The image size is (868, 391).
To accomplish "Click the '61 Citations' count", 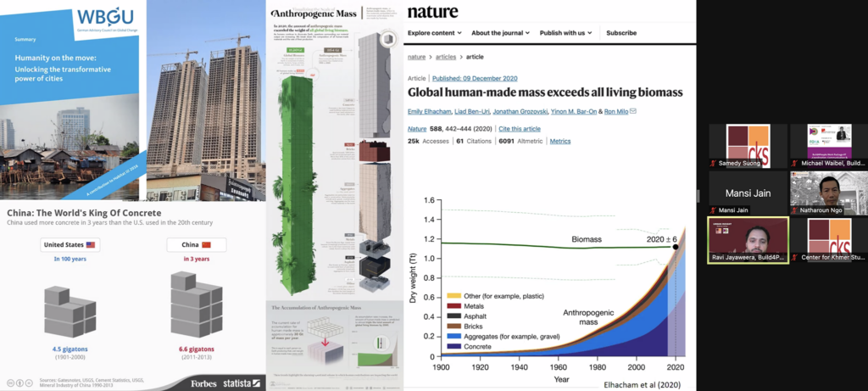I will coord(473,142).
